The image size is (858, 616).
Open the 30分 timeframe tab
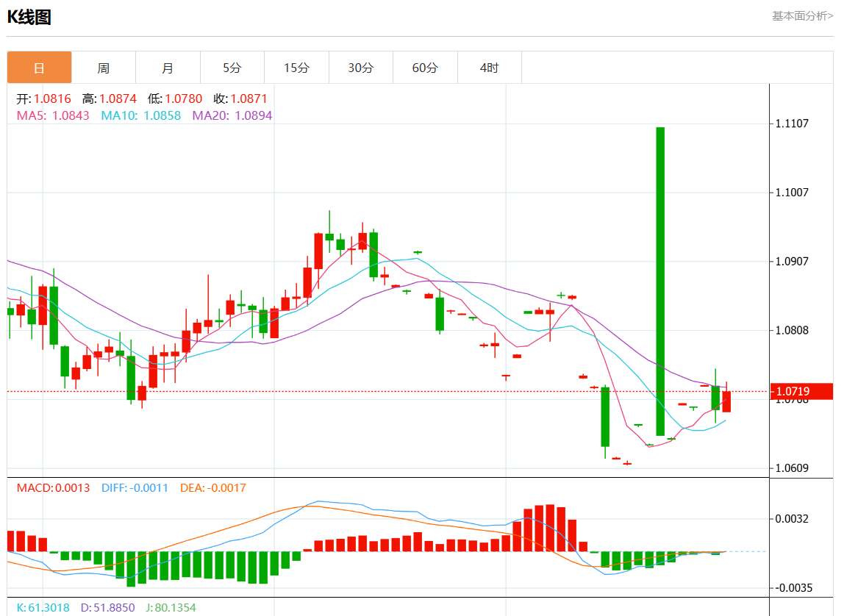point(361,68)
